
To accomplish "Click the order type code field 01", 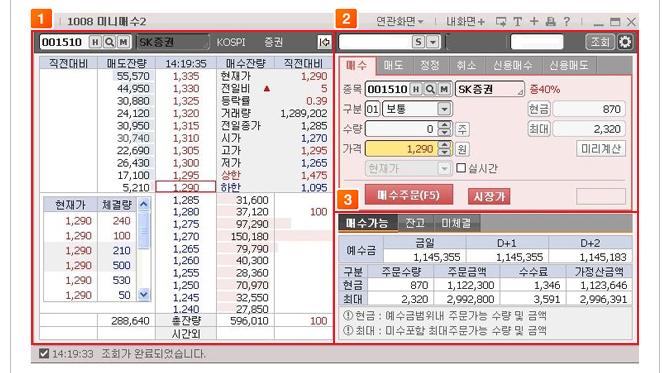I will [x=372, y=109].
